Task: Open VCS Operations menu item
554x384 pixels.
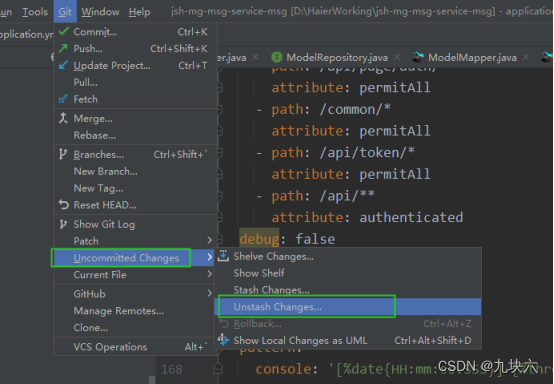Action: pyautogui.click(x=136, y=347)
